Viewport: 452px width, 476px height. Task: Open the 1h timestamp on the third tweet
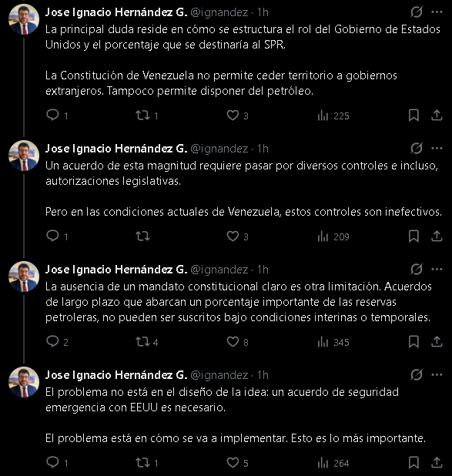click(x=263, y=270)
